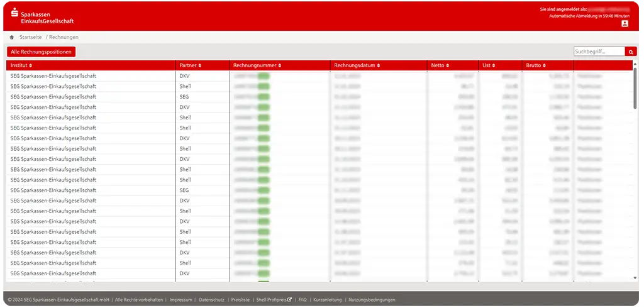Sort invoices by Rechnungsdatum header

(357, 65)
